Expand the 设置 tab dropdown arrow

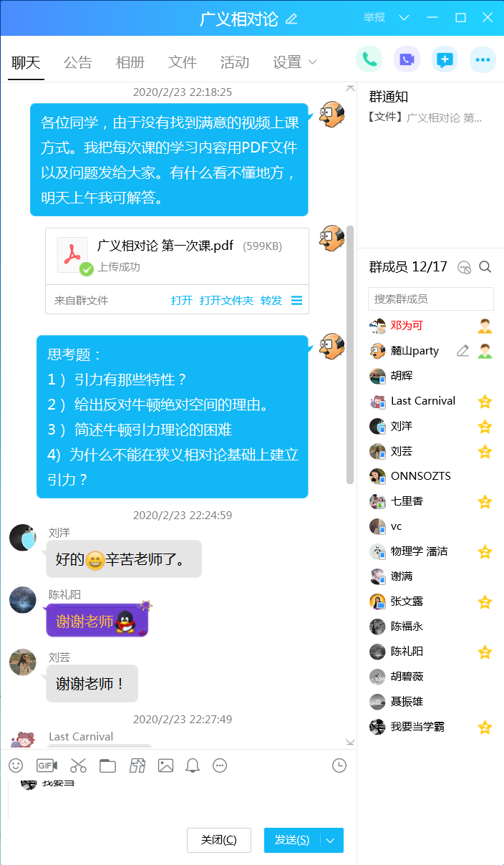click(312, 62)
